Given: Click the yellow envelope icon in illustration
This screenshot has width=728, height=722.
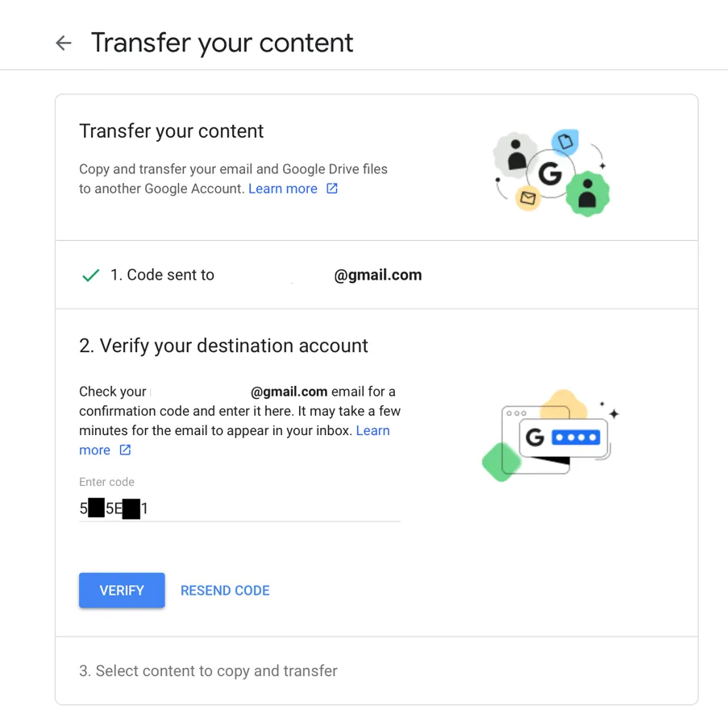Looking at the screenshot, I should coord(528,197).
